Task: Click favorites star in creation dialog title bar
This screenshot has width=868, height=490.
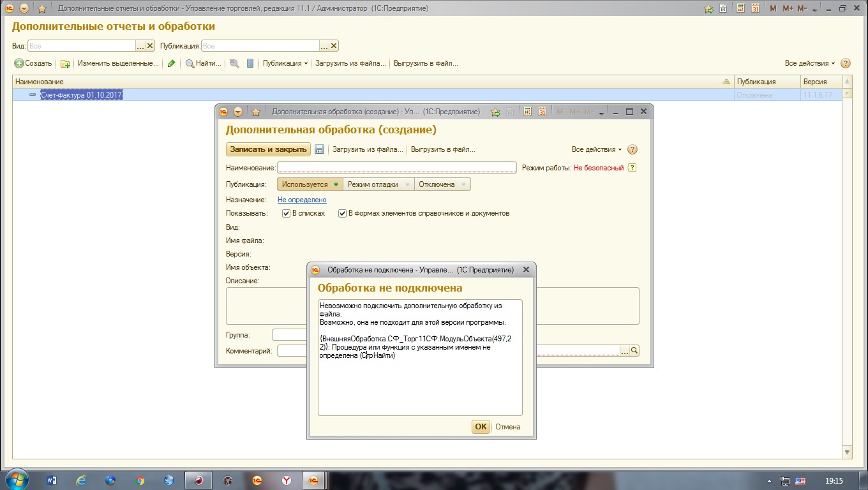Action: coord(256,112)
